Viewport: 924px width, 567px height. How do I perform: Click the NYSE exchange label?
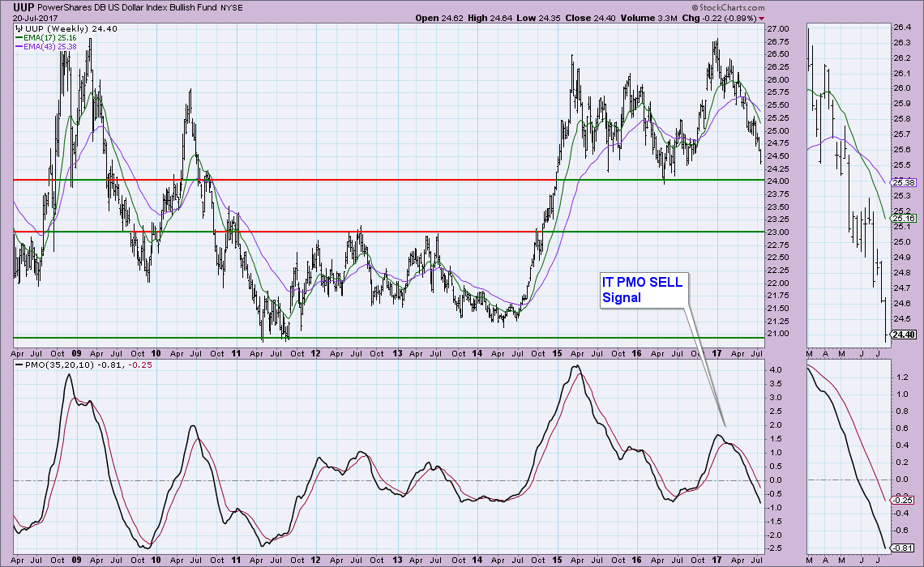tap(230, 8)
